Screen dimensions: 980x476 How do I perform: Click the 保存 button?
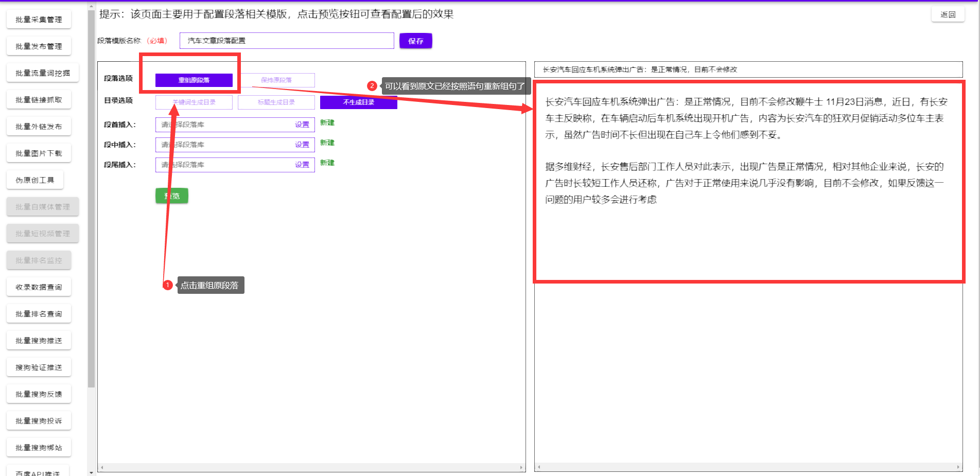416,41
